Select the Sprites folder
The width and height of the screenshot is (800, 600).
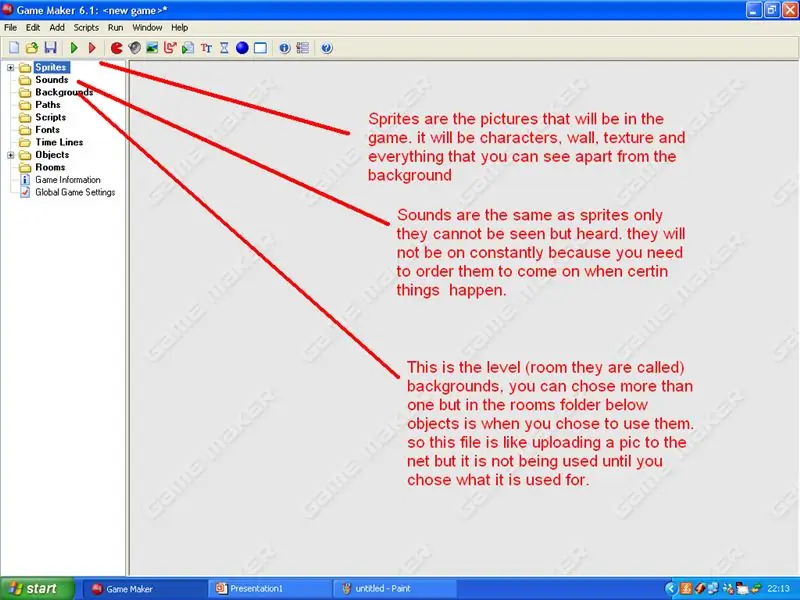[51, 67]
